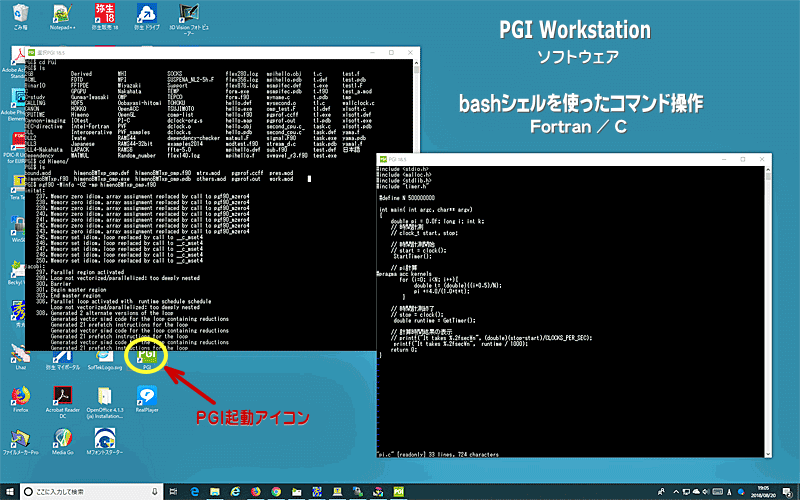Image resolution: width=800 pixels, height=500 pixels.
Task: Click the "double runtime = GetTimer();" line
Action: point(434,321)
